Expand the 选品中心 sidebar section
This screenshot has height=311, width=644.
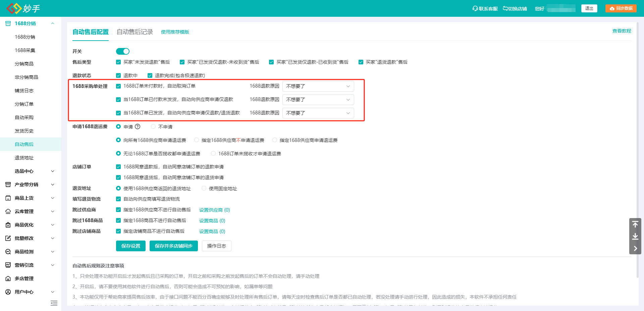pos(53,171)
